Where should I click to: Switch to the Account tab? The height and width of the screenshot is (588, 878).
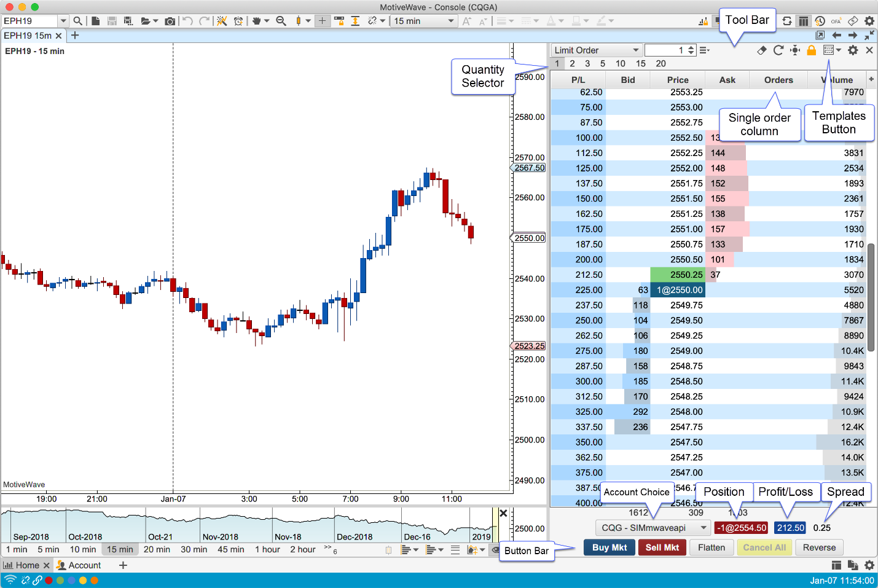(79, 565)
